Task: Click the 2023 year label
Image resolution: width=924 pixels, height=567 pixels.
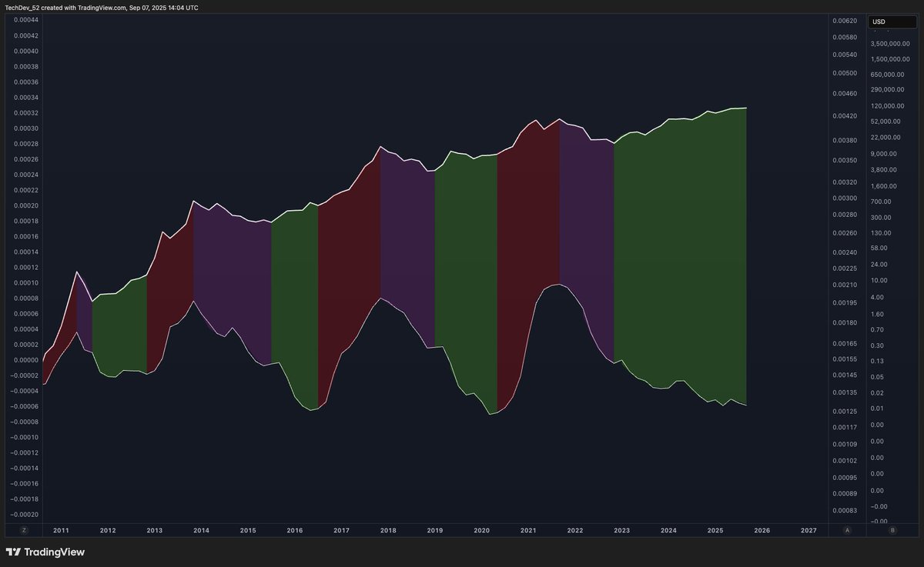Action: pos(622,531)
